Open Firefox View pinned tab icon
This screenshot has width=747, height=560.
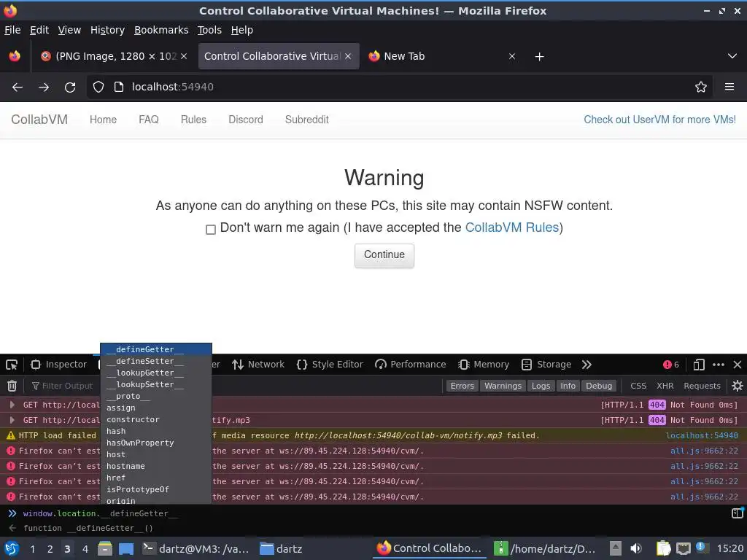tap(15, 56)
